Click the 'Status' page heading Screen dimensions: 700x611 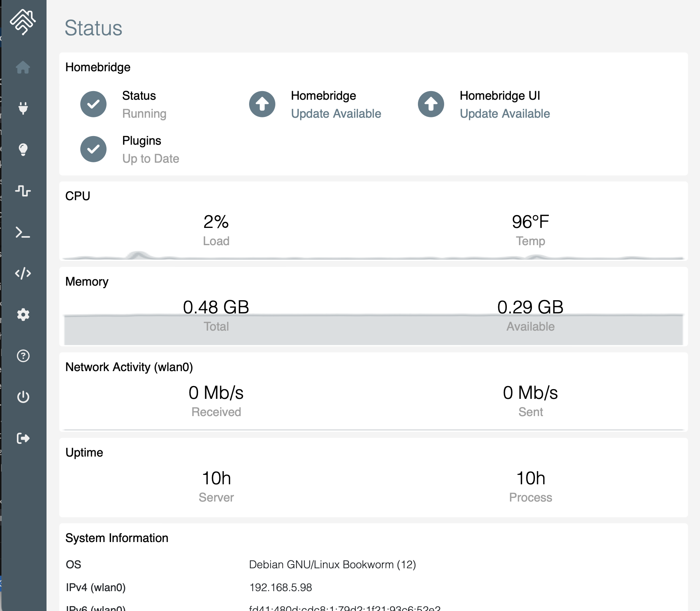point(93,28)
